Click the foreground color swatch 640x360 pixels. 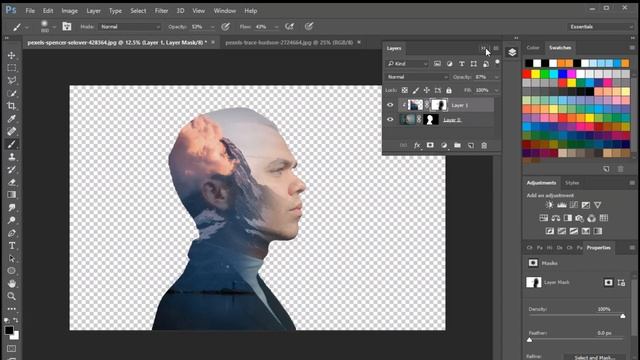click(9, 331)
